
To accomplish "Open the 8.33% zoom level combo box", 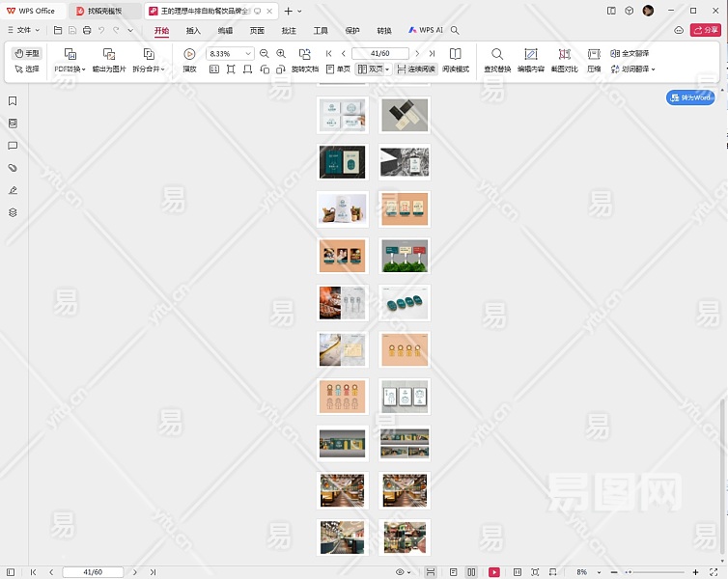I will tap(230, 54).
